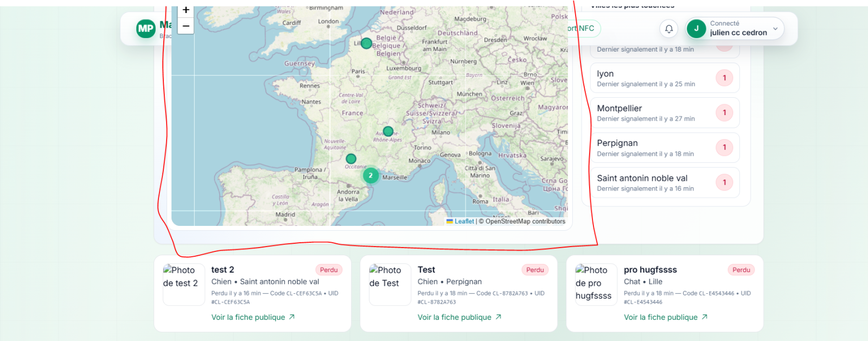868x341 pixels.
Task: Click the Photo de test 2 thumbnail
Action: pyautogui.click(x=183, y=285)
